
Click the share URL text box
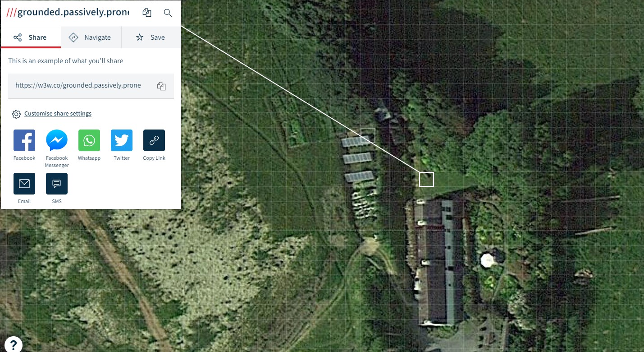point(91,86)
